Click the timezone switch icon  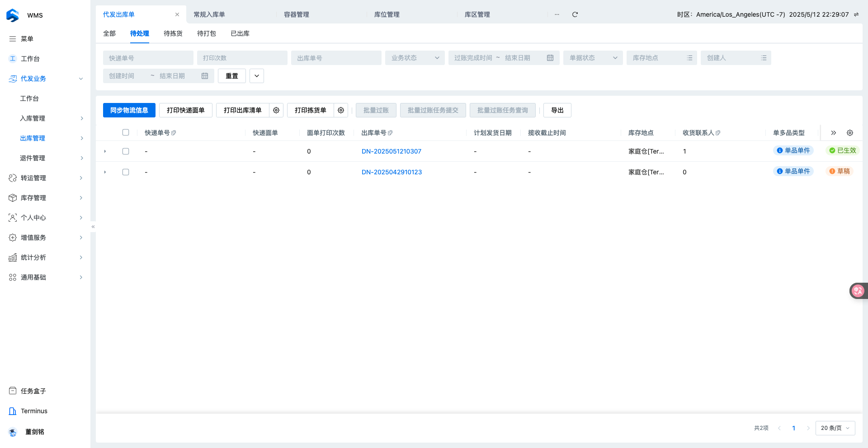[856, 14]
